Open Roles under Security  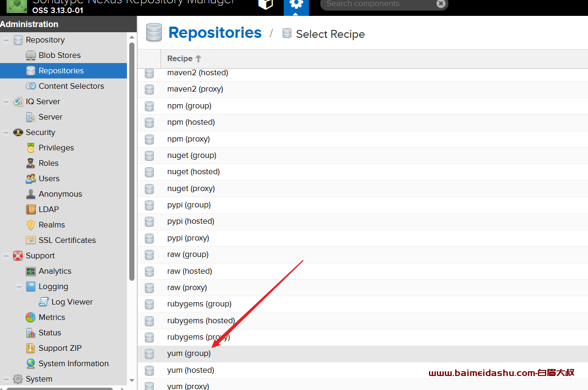(x=49, y=163)
